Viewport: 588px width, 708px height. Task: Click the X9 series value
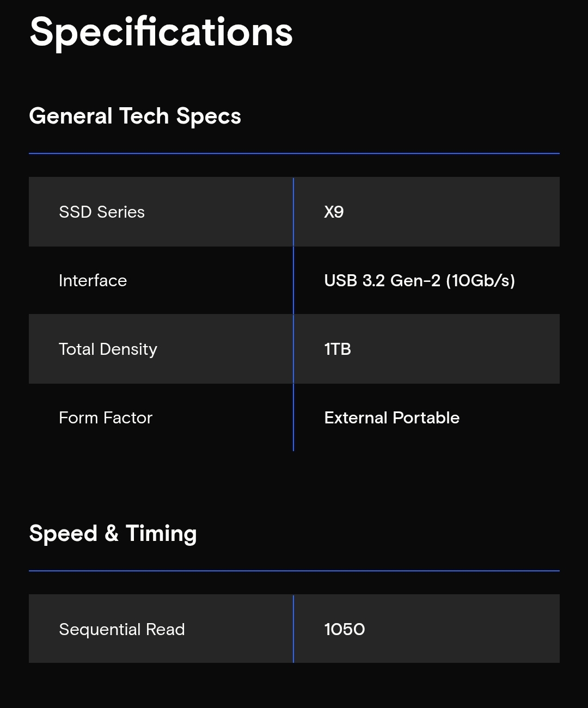coord(334,212)
